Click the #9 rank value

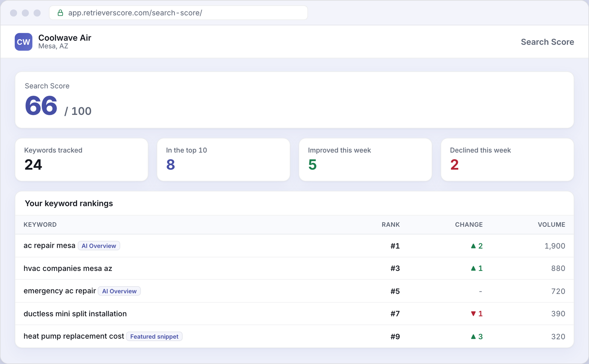pos(395,336)
